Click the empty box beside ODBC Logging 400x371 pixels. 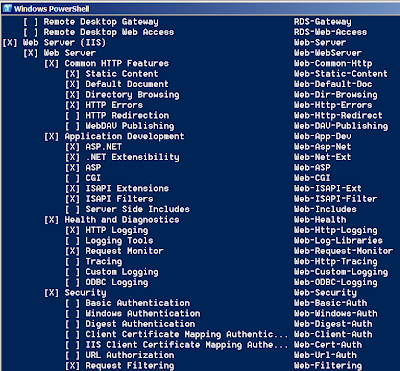tap(72, 282)
